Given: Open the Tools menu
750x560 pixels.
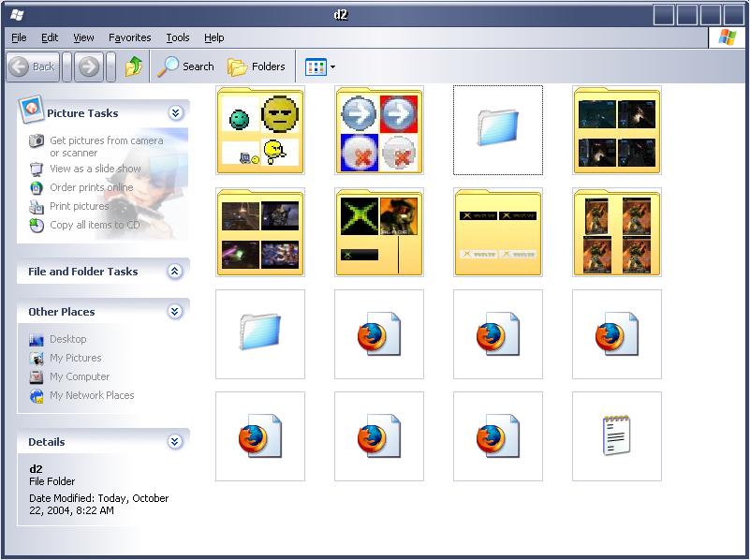Looking at the screenshot, I should pyautogui.click(x=177, y=37).
